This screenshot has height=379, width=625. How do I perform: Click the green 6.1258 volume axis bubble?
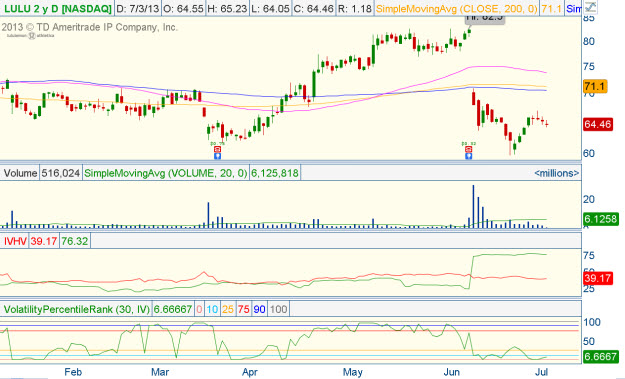pos(600,219)
